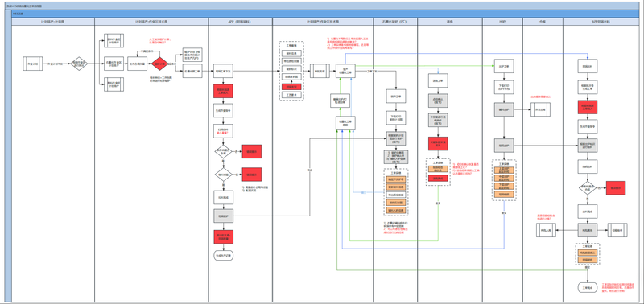This screenshot has height=304, width=644.
Task: Click the 工单完成 end terminator
Action: [587, 287]
